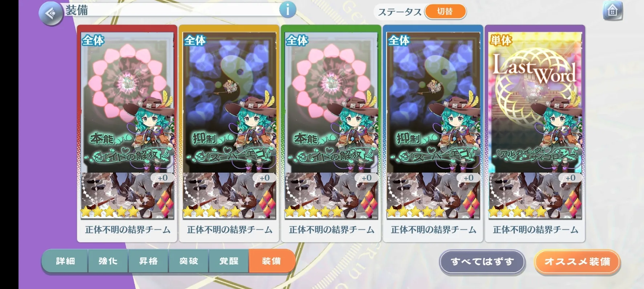
Task: Open equipped story card under Last Word
Action: coord(535,196)
